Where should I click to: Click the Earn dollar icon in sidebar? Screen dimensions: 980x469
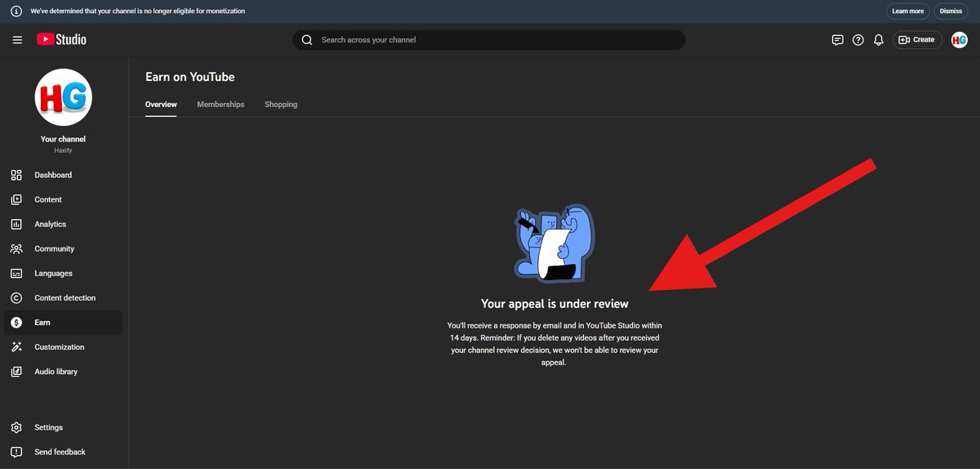coord(16,323)
